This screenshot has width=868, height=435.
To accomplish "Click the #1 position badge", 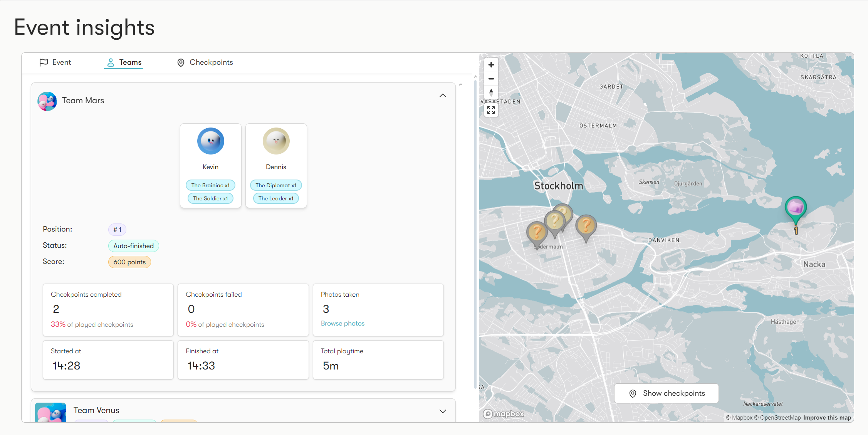I will 117,230.
